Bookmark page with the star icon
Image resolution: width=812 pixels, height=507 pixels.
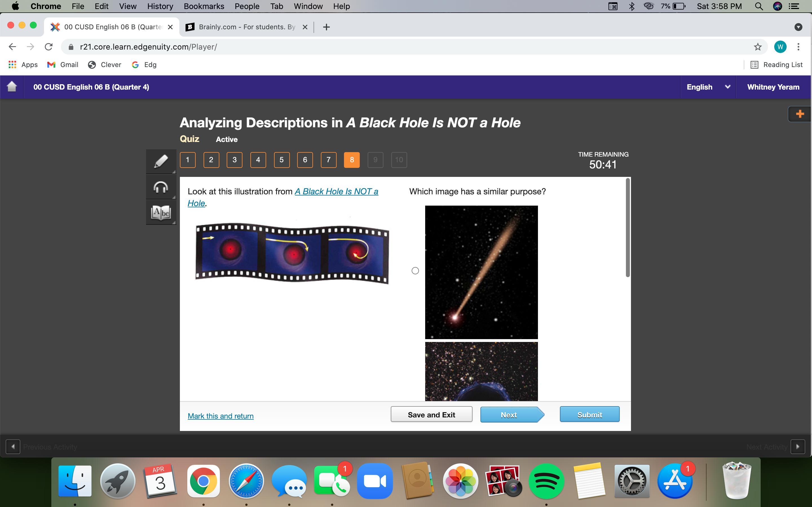(758, 47)
